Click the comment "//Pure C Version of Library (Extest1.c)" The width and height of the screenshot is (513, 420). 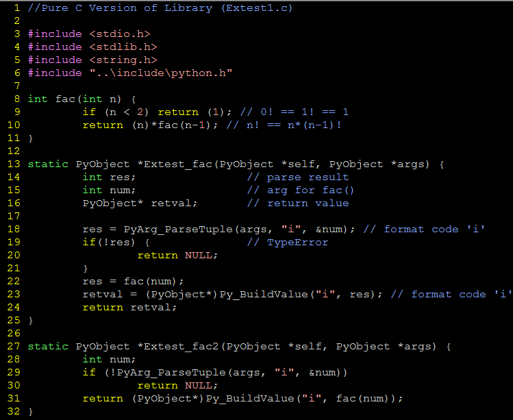[x=160, y=8]
